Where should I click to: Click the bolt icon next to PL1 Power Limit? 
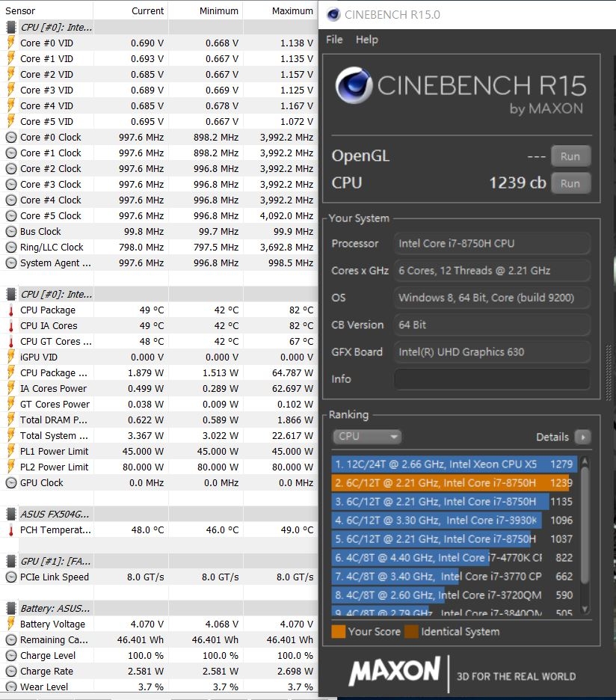[x=10, y=452]
